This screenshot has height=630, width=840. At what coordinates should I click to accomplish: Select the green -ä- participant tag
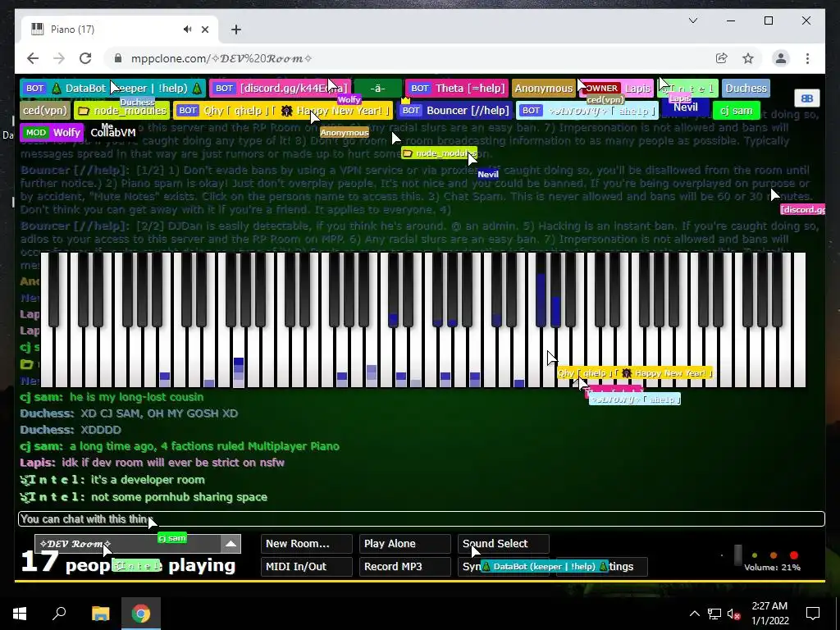pyautogui.click(x=377, y=89)
